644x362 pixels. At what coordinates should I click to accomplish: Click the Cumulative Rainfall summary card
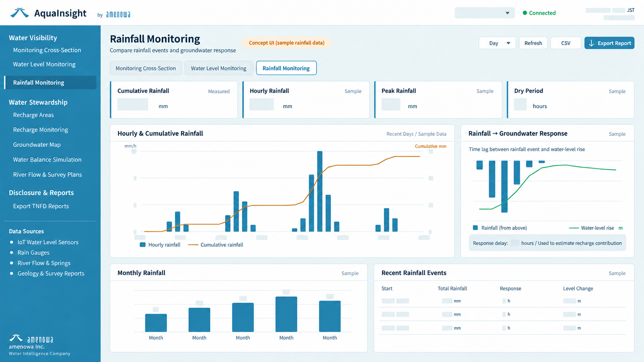click(174, 100)
